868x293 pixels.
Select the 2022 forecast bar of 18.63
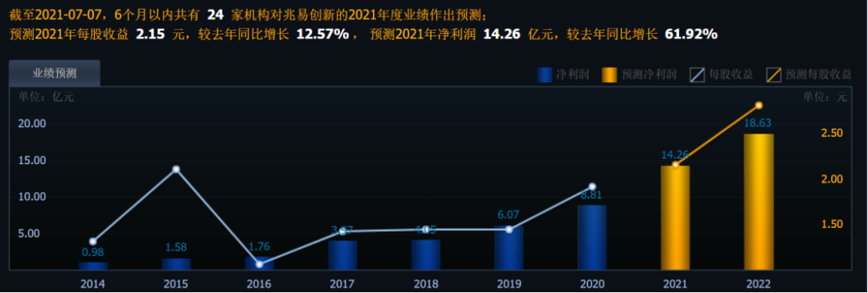coord(759,202)
